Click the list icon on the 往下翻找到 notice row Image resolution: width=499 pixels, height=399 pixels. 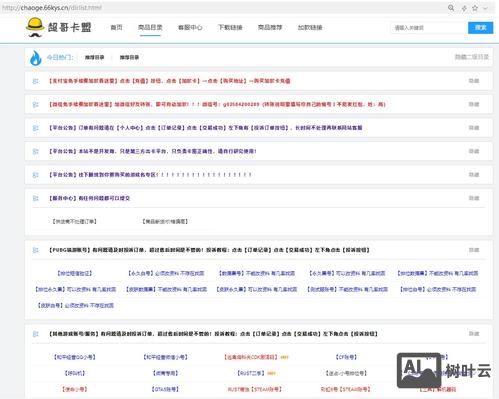[35, 175]
